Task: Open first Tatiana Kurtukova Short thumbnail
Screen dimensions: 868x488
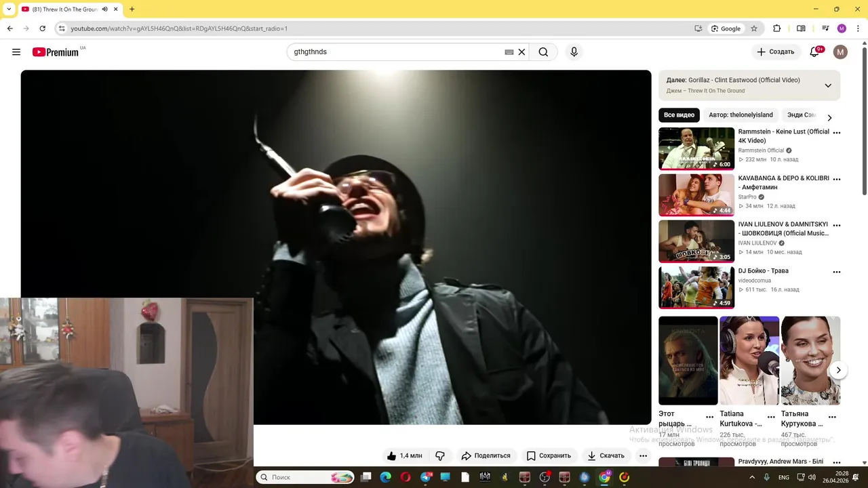Action: coord(749,361)
